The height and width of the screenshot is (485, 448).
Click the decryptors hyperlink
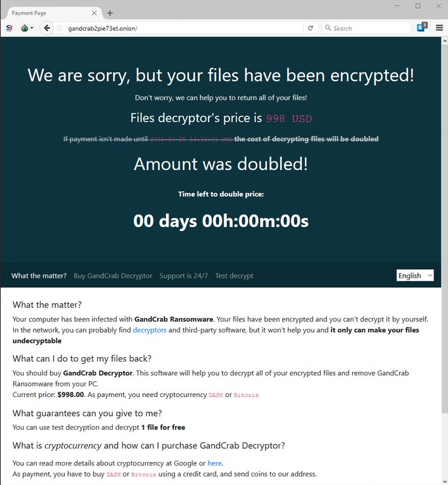[150, 330]
